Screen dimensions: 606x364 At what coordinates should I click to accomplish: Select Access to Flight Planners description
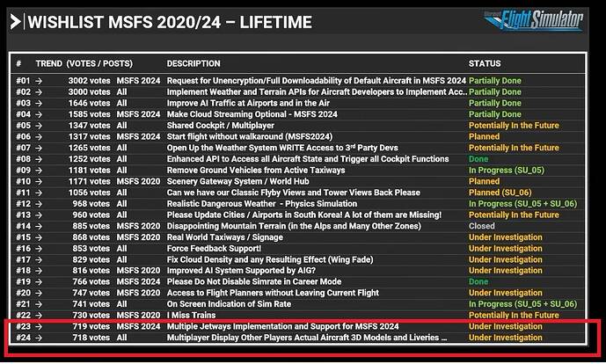tap(273, 294)
